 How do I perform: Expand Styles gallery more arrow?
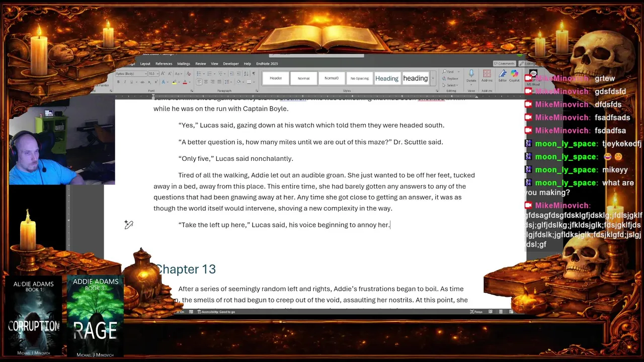433,78
